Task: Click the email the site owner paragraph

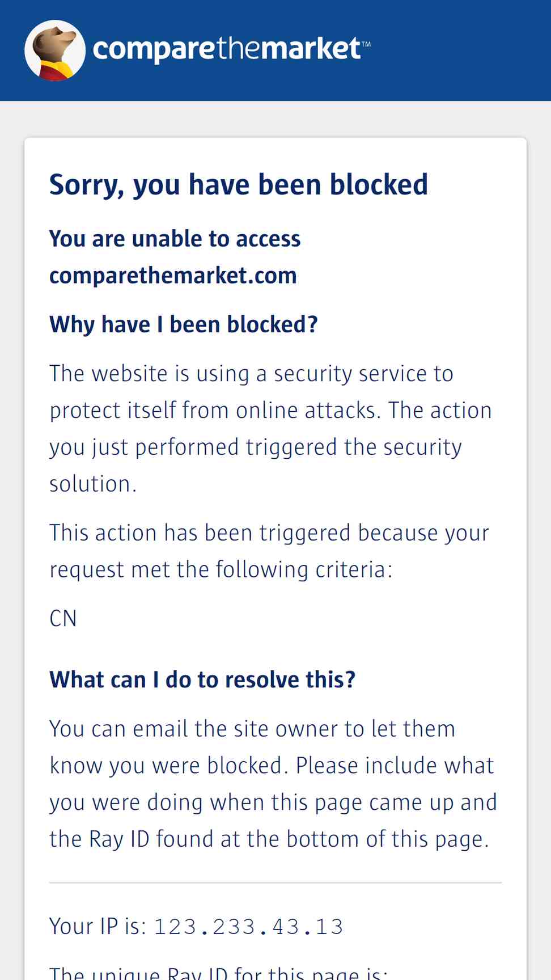Action: pyautogui.click(x=273, y=784)
